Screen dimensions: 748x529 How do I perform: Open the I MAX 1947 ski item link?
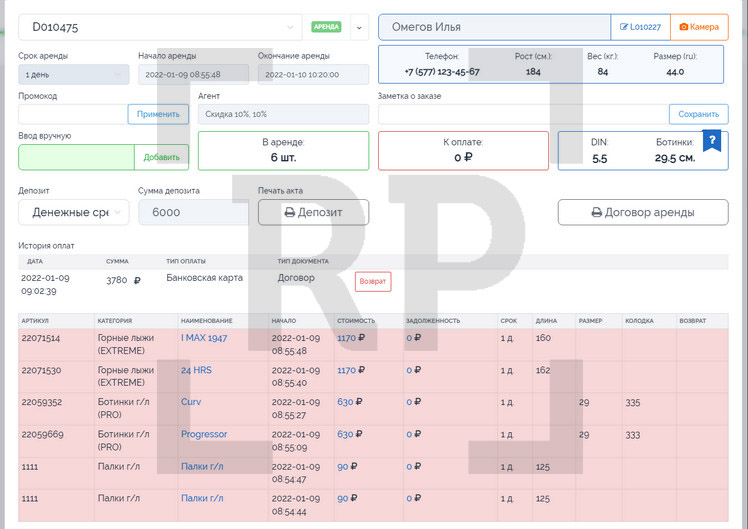click(203, 338)
